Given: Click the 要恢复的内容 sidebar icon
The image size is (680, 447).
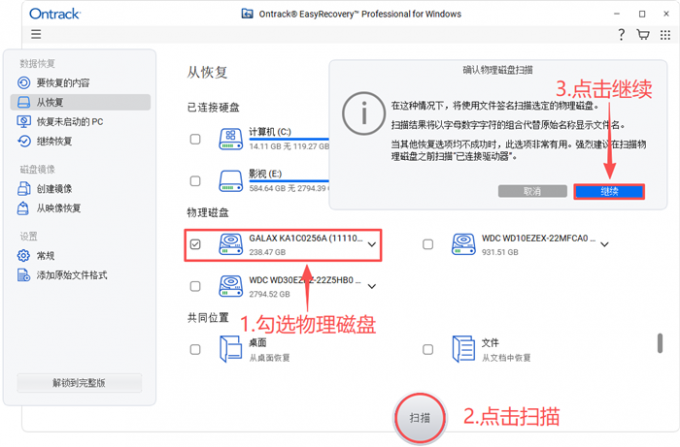Looking at the screenshot, I should (x=24, y=83).
